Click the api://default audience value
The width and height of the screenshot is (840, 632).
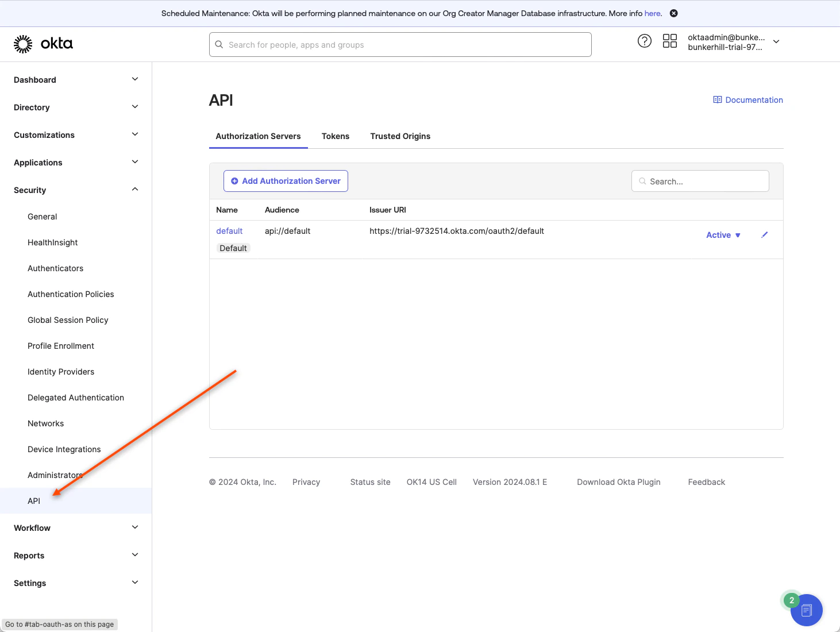pyautogui.click(x=287, y=231)
